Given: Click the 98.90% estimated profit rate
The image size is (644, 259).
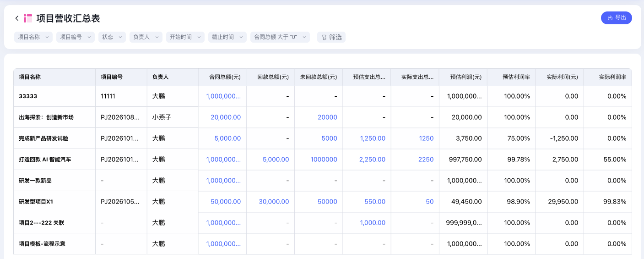Looking at the screenshot, I should pyautogui.click(x=519, y=202).
